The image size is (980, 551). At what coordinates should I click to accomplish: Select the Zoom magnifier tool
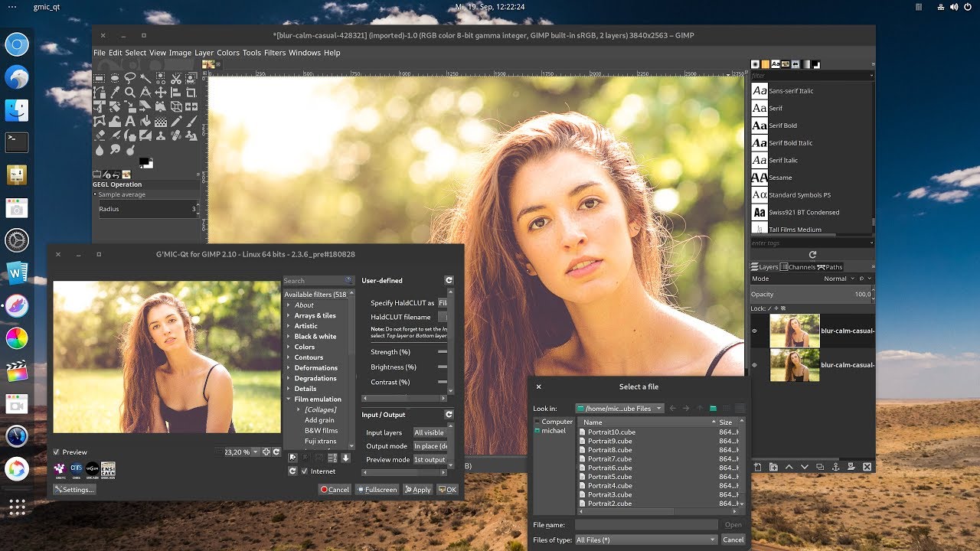pyautogui.click(x=130, y=93)
